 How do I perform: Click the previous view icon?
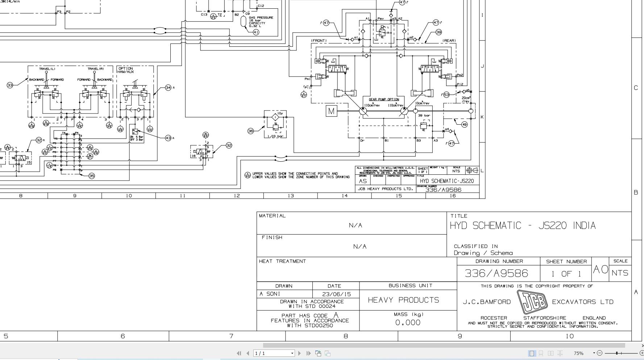318,353
